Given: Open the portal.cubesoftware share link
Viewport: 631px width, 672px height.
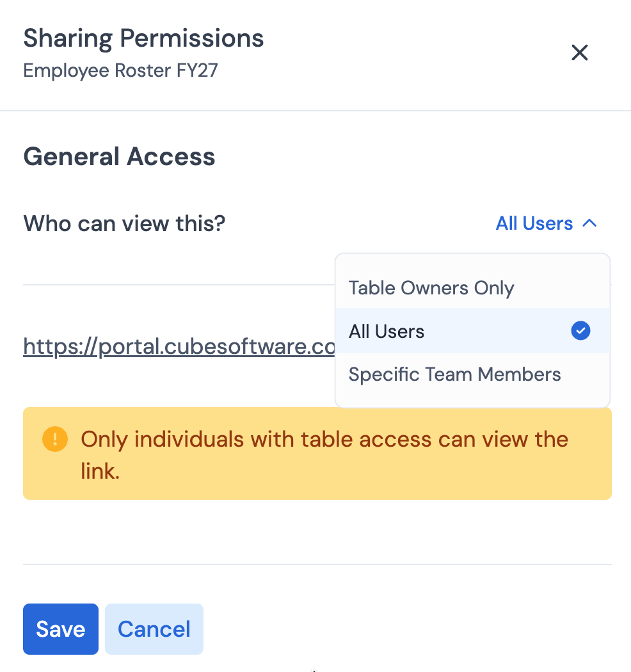Looking at the screenshot, I should (x=179, y=346).
